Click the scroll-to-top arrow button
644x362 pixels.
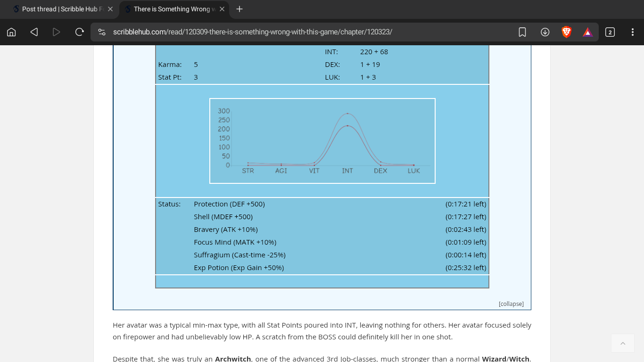click(x=623, y=343)
